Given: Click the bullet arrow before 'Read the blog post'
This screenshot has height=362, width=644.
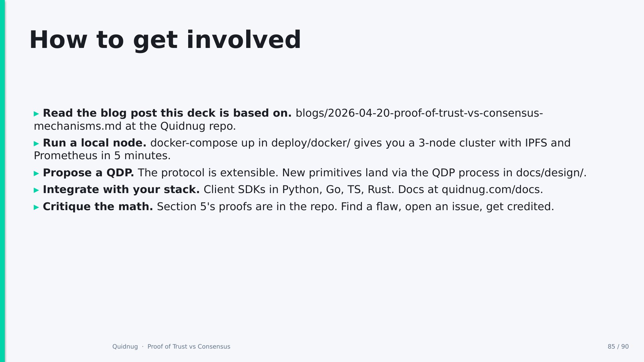Looking at the screenshot, I should [36, 114].
